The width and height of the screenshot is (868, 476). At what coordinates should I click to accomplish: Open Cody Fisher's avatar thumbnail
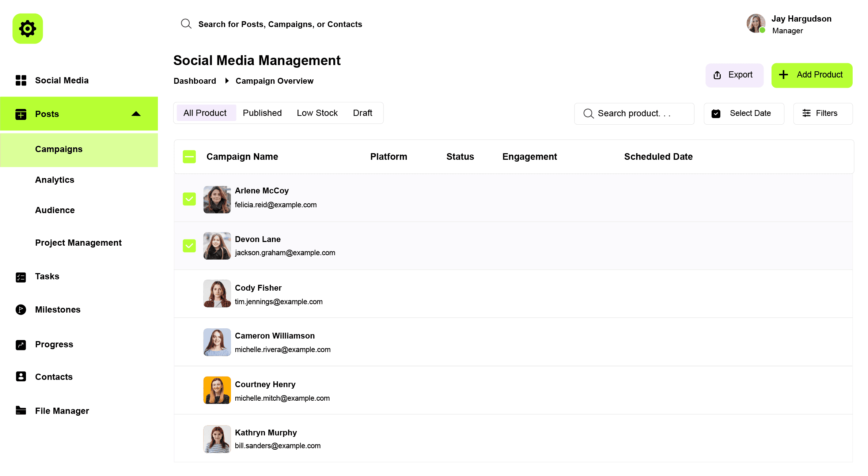(217, 294)
